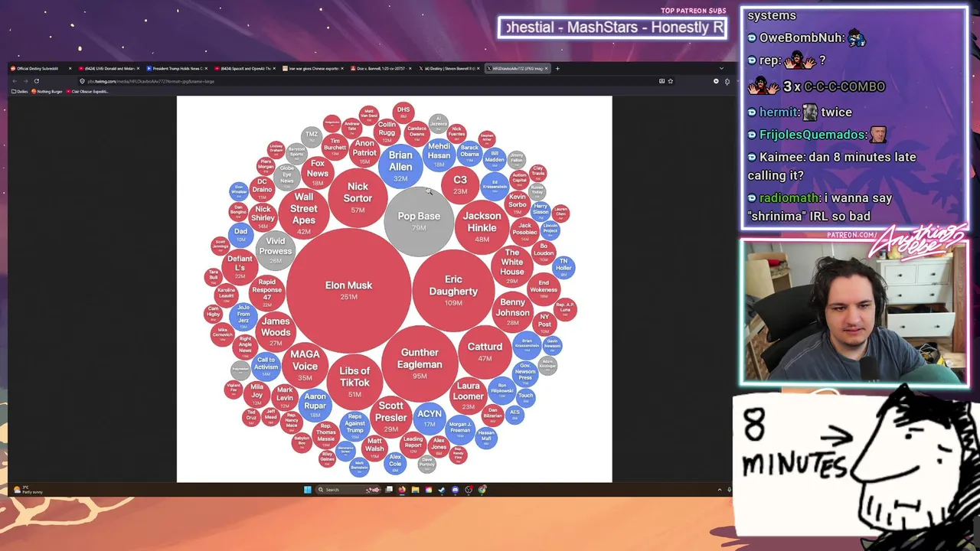Click the Fox News 18M bubble

[x=318, y=172]
